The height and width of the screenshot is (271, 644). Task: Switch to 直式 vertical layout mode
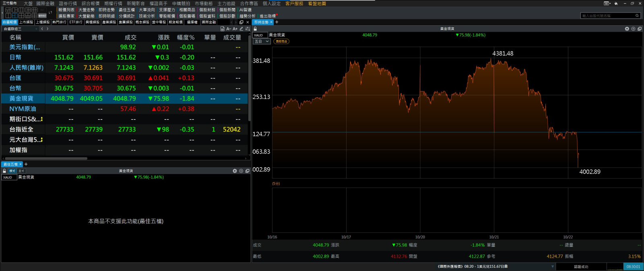pyautogui.click(x=21, y=171)
